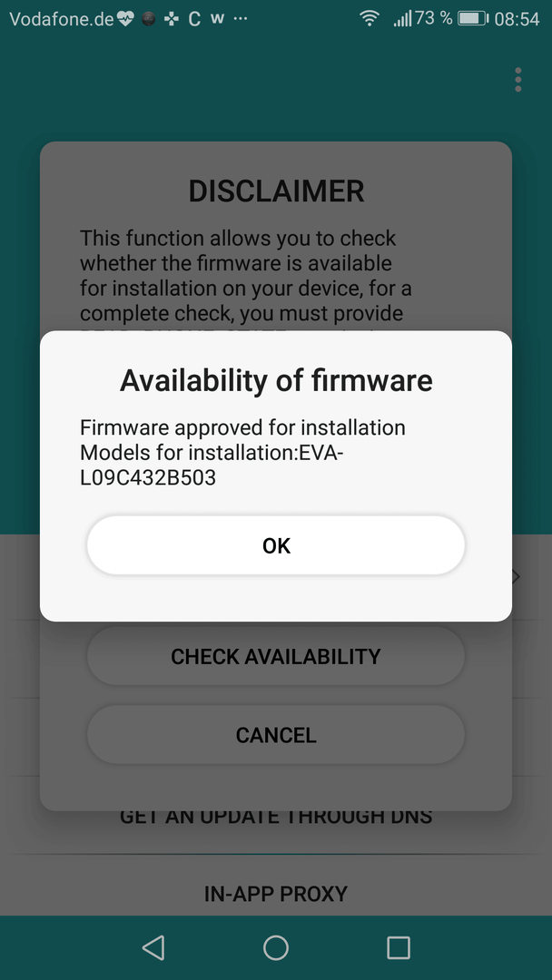Screen dimensions: 552x980
Task: Tap the recent apps square icon
Action: click(x=399, y=947)
